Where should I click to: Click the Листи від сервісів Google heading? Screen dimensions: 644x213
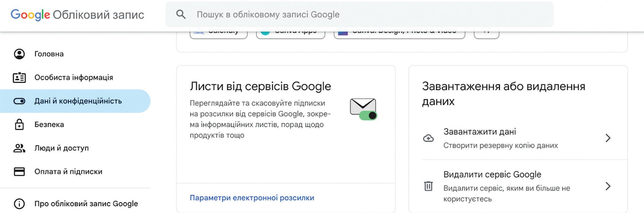[260, 86]
